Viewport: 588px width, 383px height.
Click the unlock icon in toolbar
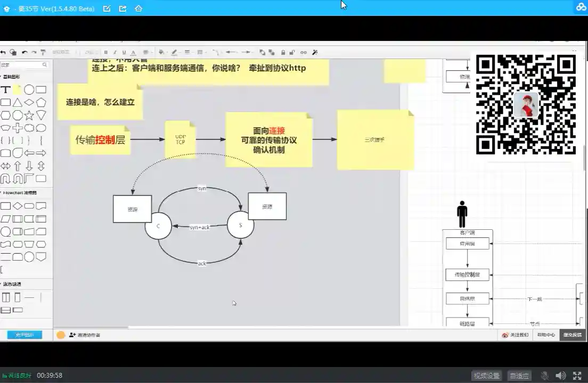pyautogui.click(x=292, y=53)
